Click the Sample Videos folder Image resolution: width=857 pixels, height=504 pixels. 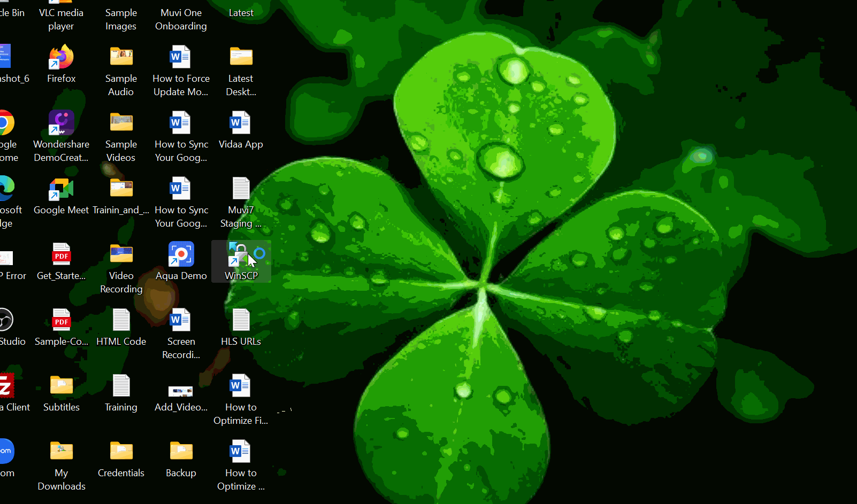(x=121, y=123)
